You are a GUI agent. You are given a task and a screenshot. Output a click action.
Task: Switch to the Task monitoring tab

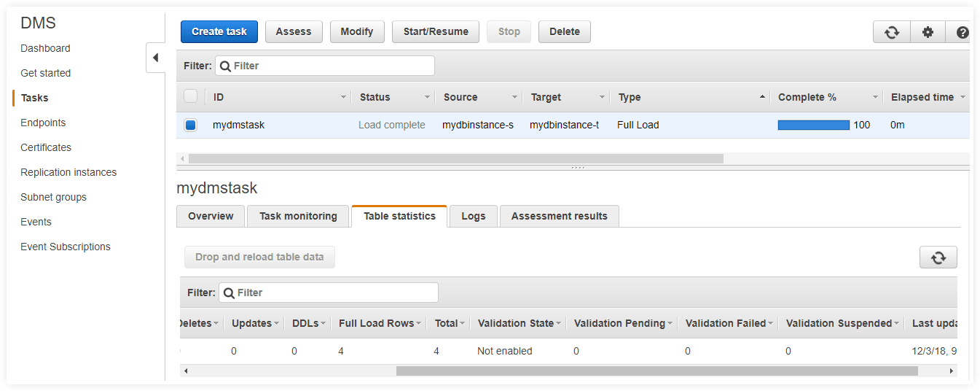click(x=298, y=217)
